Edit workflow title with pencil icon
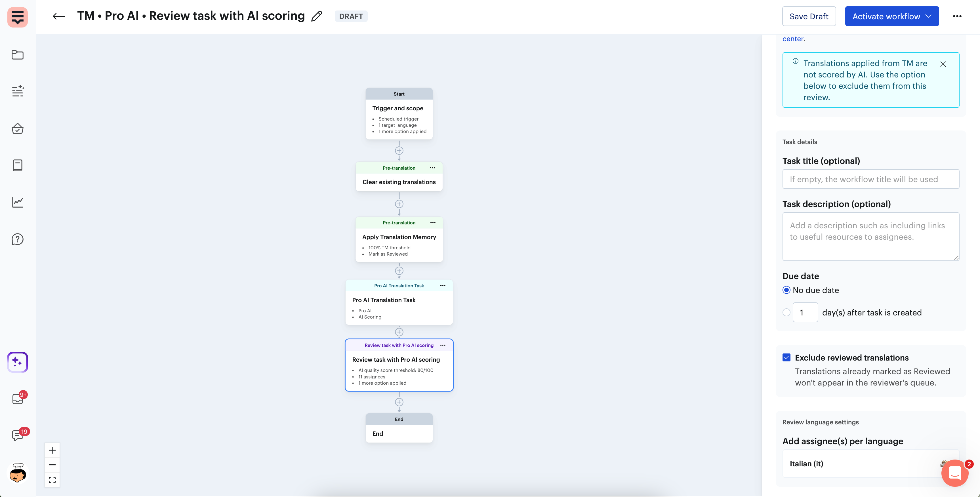 coord(317,16)
